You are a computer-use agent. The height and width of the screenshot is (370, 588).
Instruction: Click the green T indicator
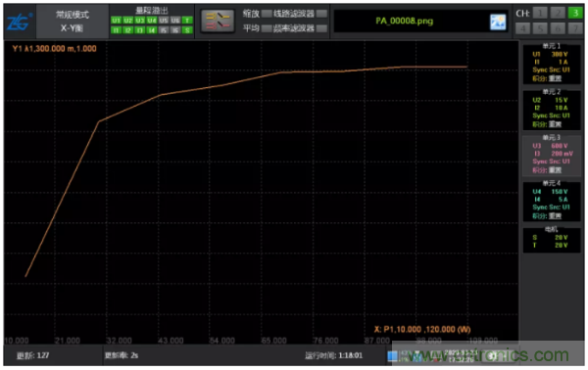pyautogui.click(x=187, y=21)
